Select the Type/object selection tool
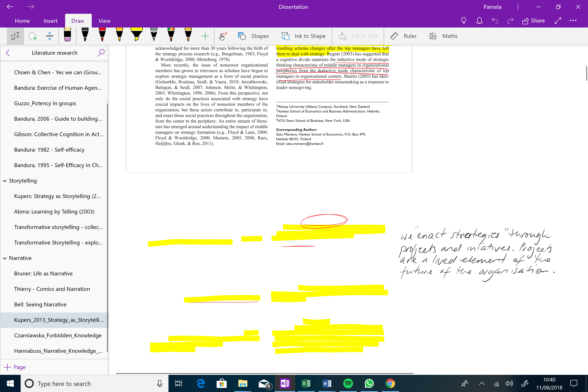This screenshot has width=588, height=392. (x=15, y=36)
